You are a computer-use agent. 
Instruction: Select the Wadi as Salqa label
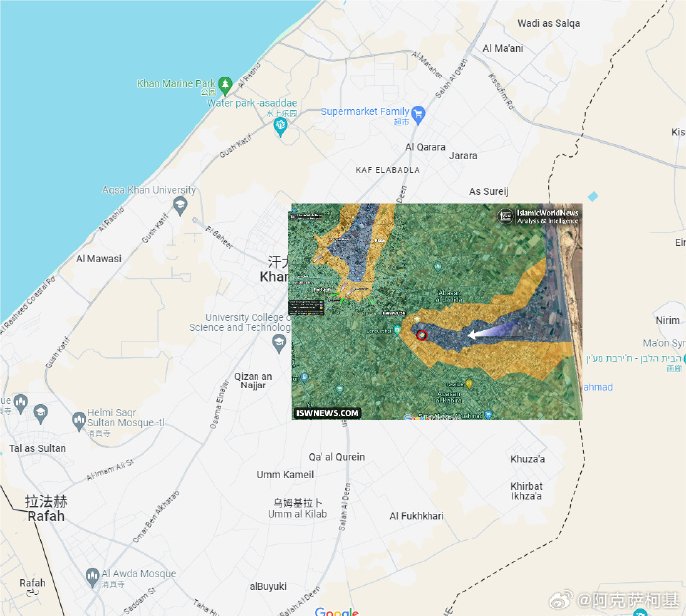549,23
